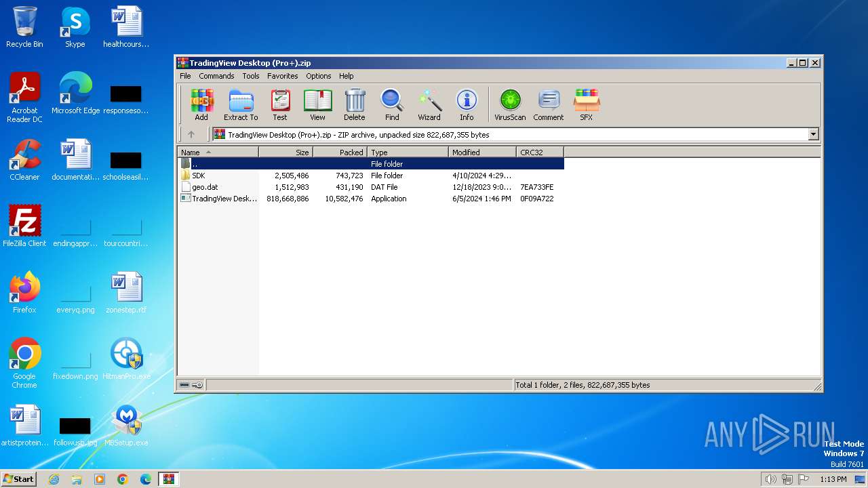The width and height of the screenshot is (868, 488).
Task: Sort by Name column header
Action: pyautogui.click(x=218, y=152)
